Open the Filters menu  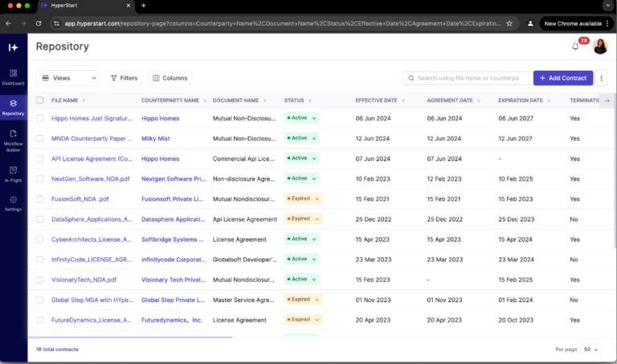click(x=125, y=78)
